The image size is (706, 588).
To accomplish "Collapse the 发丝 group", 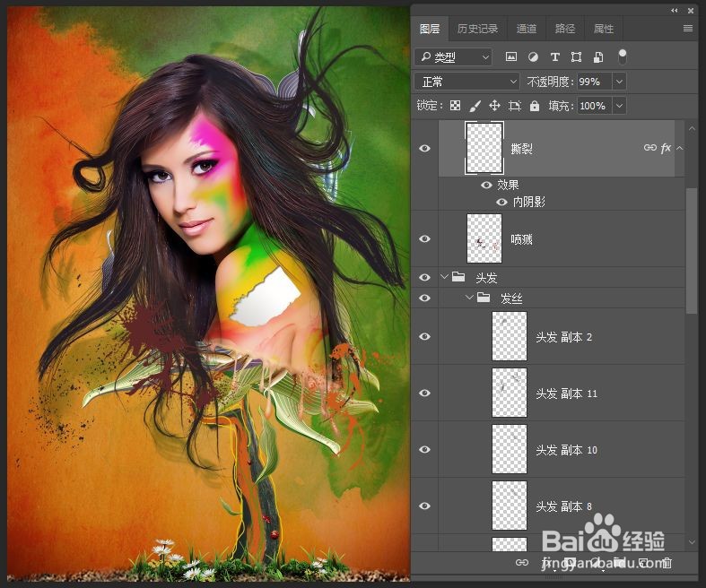I will (469, 297).
